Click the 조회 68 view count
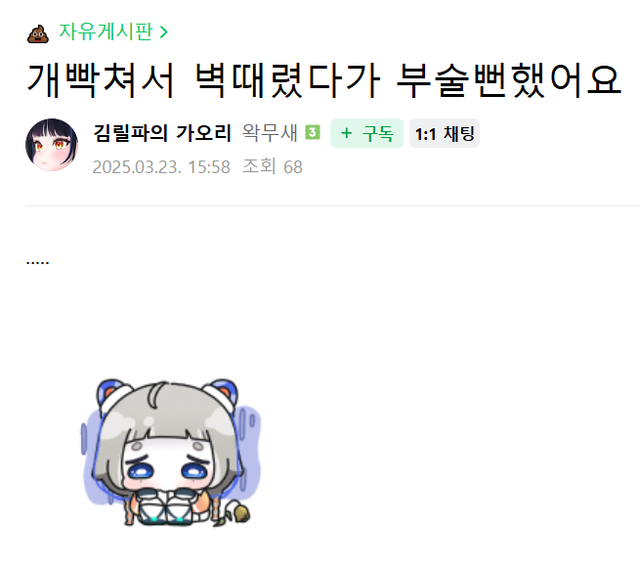 pos(272,167)
